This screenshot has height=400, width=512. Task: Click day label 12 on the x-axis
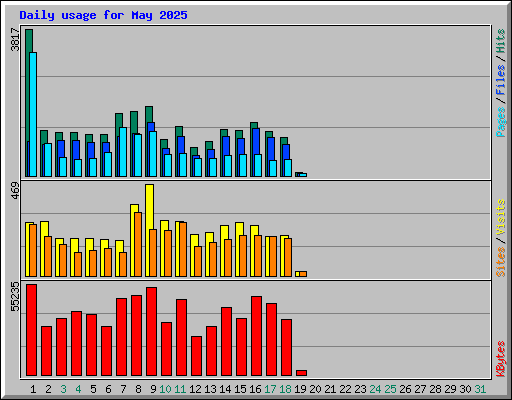195,389
